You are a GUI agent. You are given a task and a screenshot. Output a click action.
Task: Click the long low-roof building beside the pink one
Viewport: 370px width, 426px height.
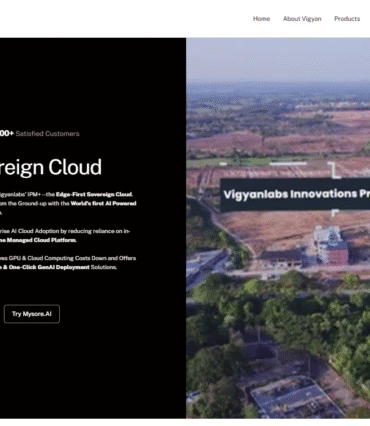click(x=281, y=259)
